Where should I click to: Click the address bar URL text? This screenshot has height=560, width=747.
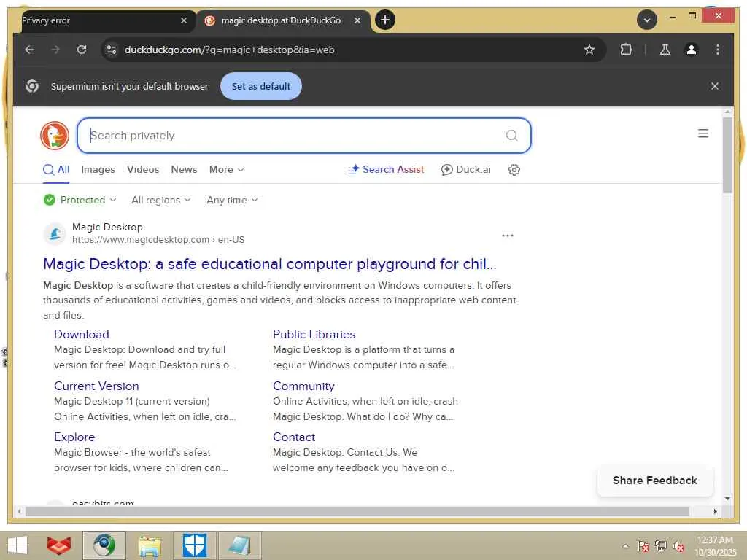[x=229, y=50]
